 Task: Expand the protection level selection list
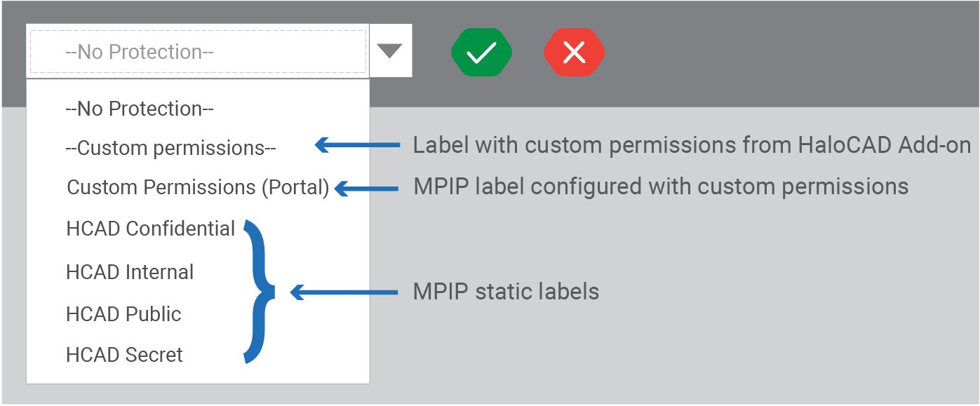tap(389, 50)
